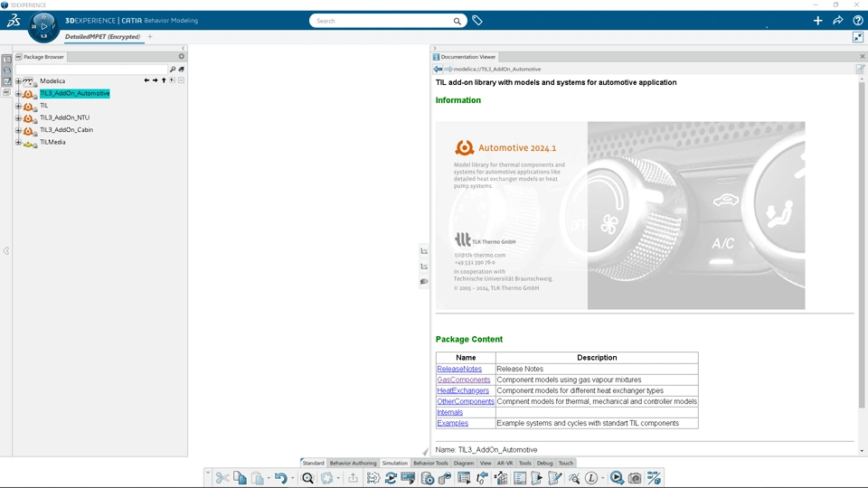Viewport: 868px width, 488px height.
Task: Click the expand view icon at top right
Action: click(858, 37)
